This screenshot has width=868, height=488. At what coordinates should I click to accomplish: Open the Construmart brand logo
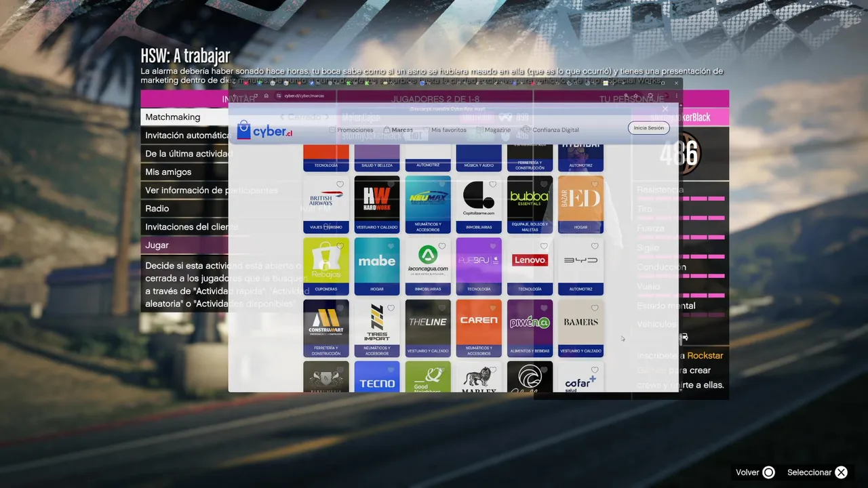pyautogui.click(x=326, y=322)
